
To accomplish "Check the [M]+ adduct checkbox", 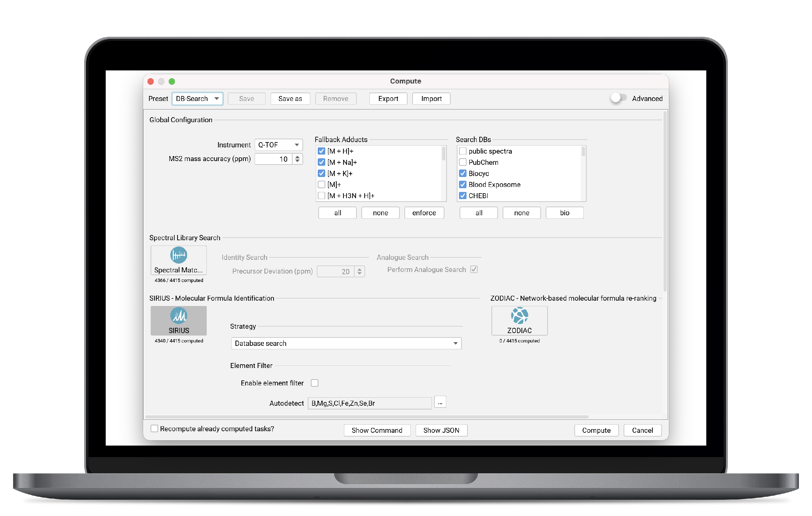I will [321, 184].
